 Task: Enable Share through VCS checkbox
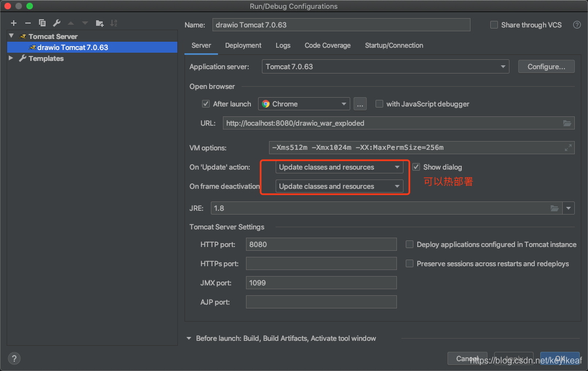494,25
